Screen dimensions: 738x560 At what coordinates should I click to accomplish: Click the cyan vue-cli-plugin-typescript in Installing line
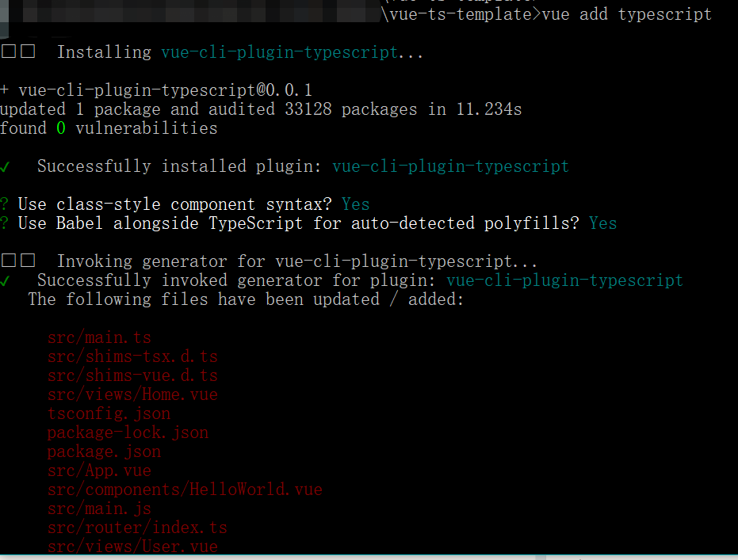pyautogui.click(x=280, y=52)
